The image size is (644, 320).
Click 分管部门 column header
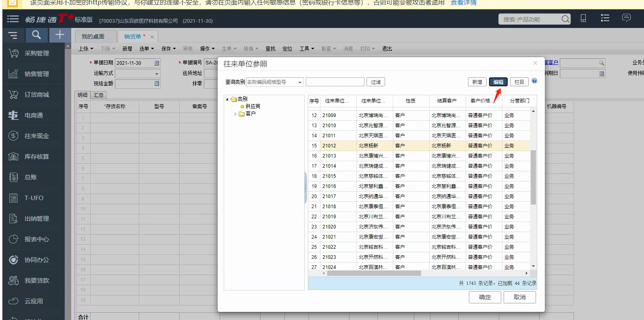(x=519, y=101)
